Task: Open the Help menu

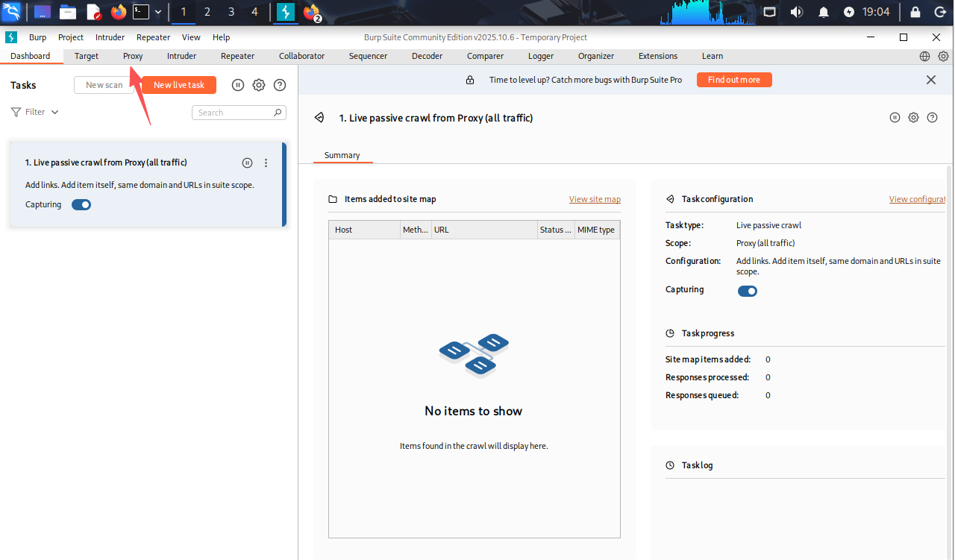Action: 221,37
